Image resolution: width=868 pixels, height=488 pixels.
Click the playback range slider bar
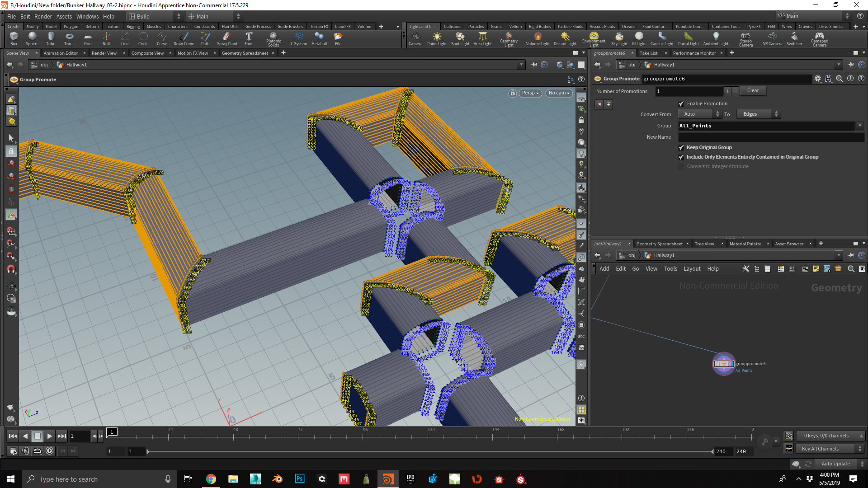[x=429, y=451]
